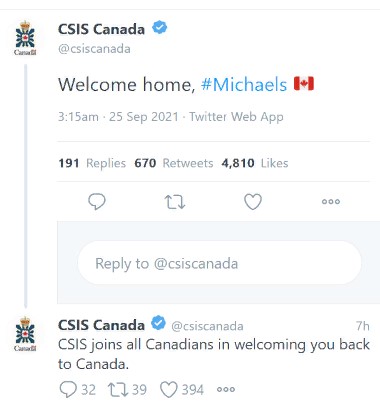
Task: Click the reply icon under main tweet
Action: point(97,201)
